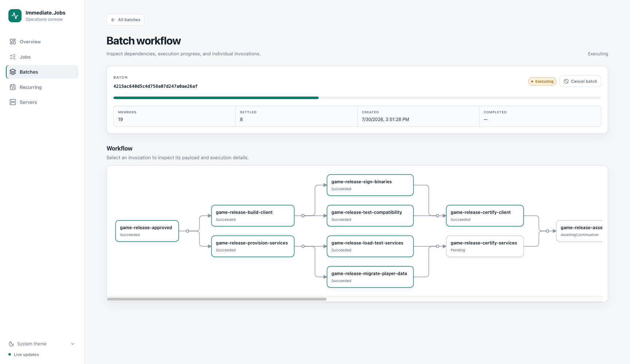Click the green Live updates status dot
The width and height of the screenshot is (630, 364).
[9, 355]
